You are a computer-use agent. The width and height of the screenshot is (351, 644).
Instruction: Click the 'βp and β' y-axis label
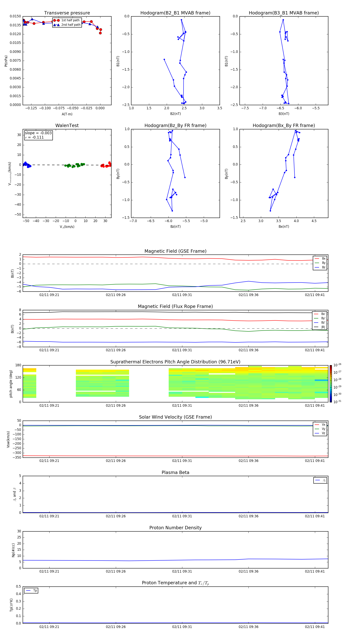[14, 494]
